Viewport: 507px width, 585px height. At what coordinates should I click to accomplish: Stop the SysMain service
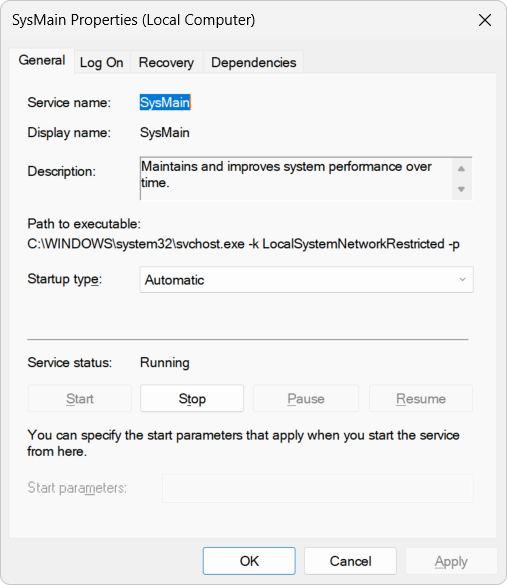(x=192, y=398)
